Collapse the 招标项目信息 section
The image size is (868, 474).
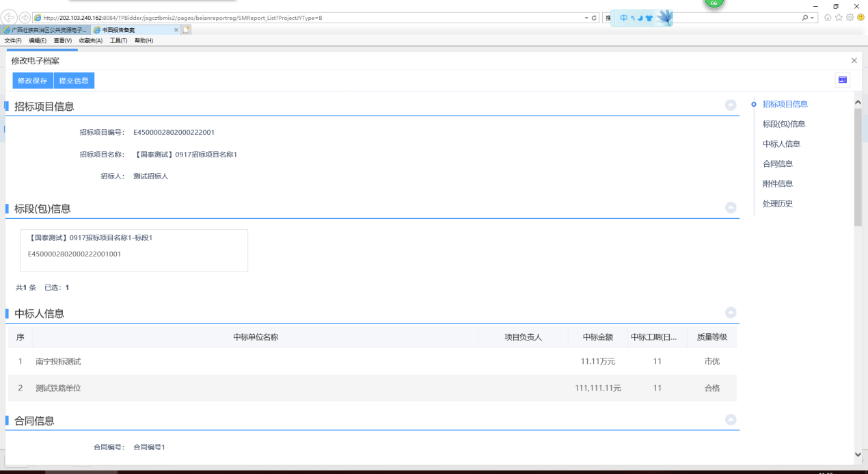coord(731,105)
